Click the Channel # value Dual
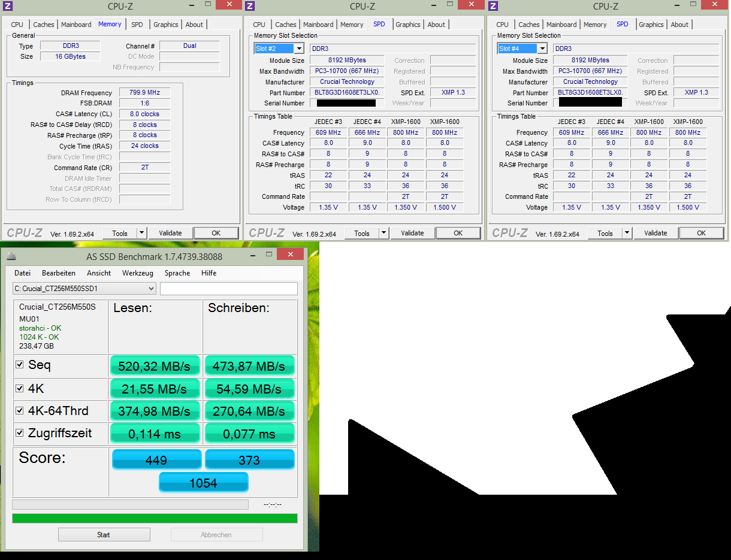 coord(189,46)
